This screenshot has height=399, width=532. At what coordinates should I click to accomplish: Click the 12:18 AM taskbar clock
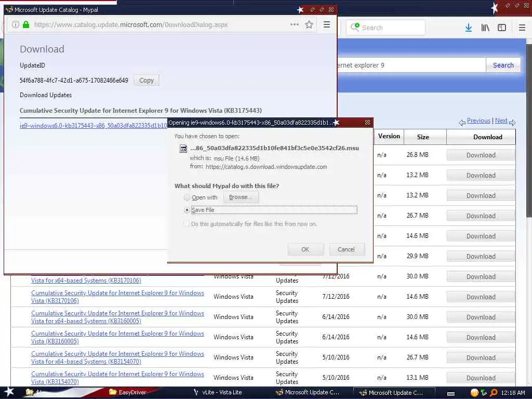click(513, 393)
